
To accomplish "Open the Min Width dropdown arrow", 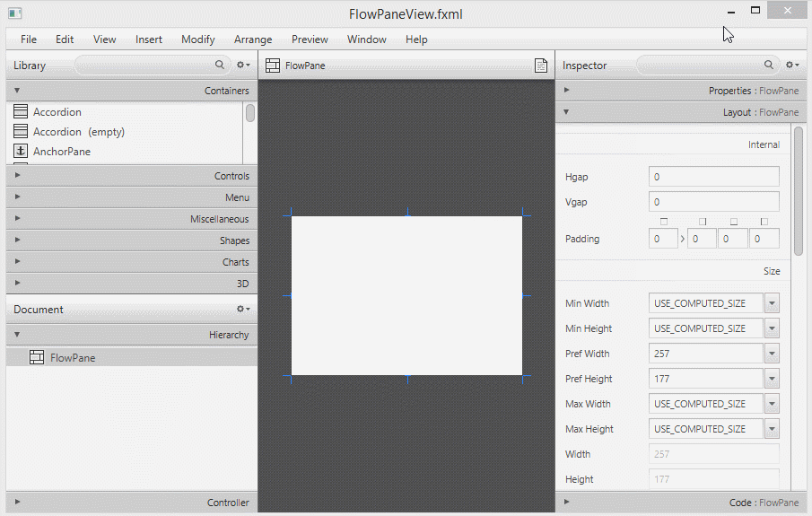I will click(772, 303).
